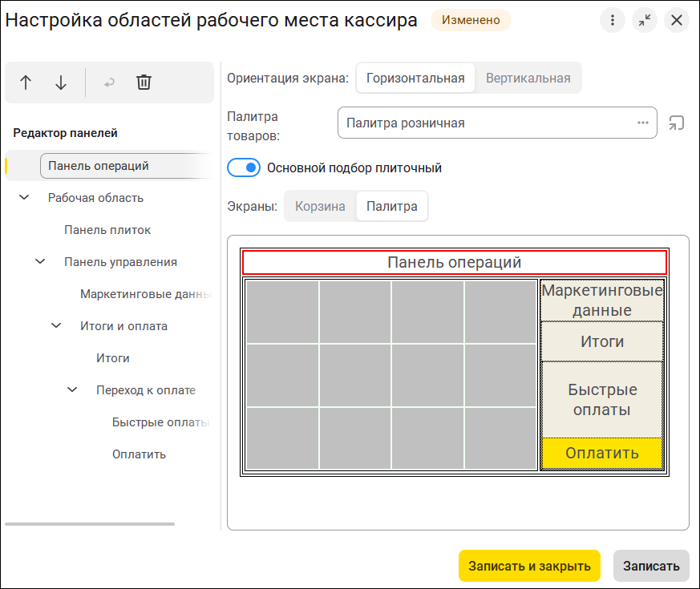Collapse window with shrink arrows icon
Image resolution: width=700 pixels, height=589 pixels.
tap(645, 20)
